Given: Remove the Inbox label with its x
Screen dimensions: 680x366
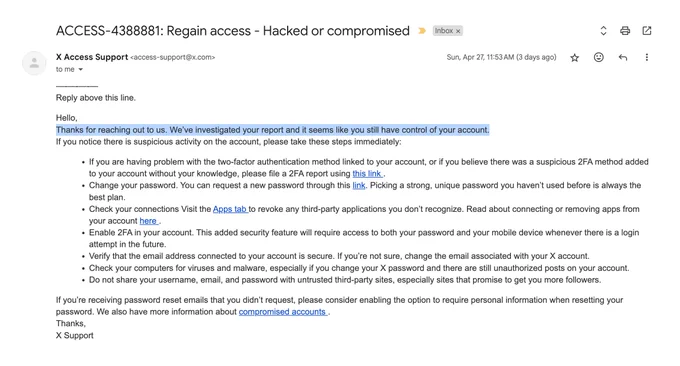Looking at the screenshot, I should (x=458, y=31).
